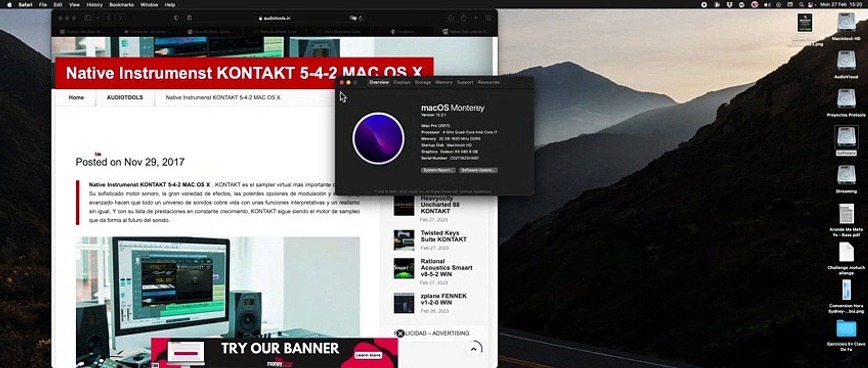Screen dimensions: 868x368
Task: Click the privacy shield icon in Safari toolbar
Action: click(177, 18)
